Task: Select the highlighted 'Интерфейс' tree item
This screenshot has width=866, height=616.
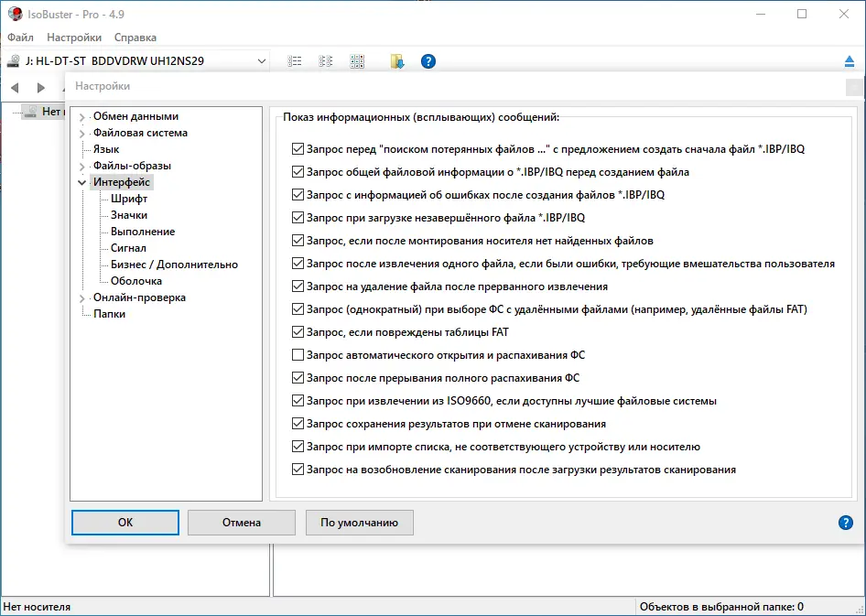Action: (x=122, y=182)
